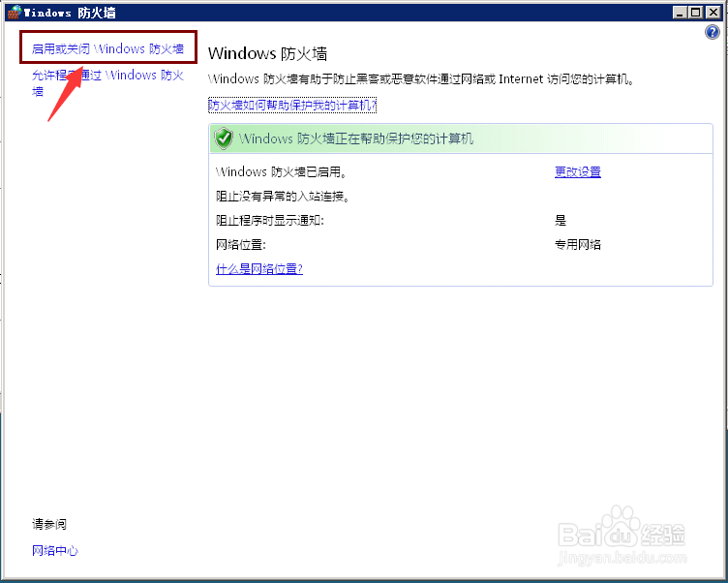
Task: Click the 更改设置 link
Action: coord(578,171)
